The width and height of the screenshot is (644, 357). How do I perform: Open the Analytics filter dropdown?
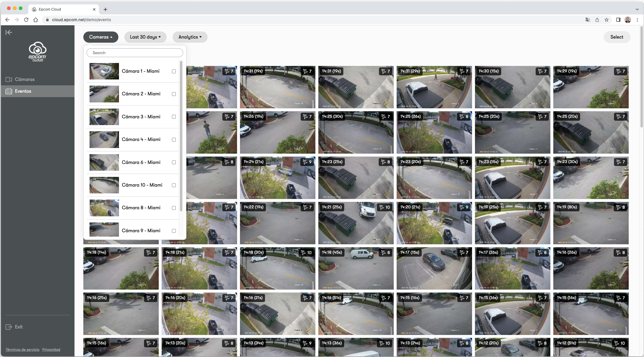190,37
